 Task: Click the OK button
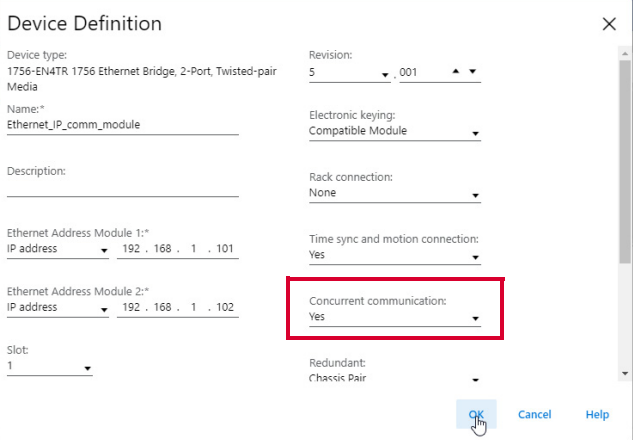[x=476, y=414]
